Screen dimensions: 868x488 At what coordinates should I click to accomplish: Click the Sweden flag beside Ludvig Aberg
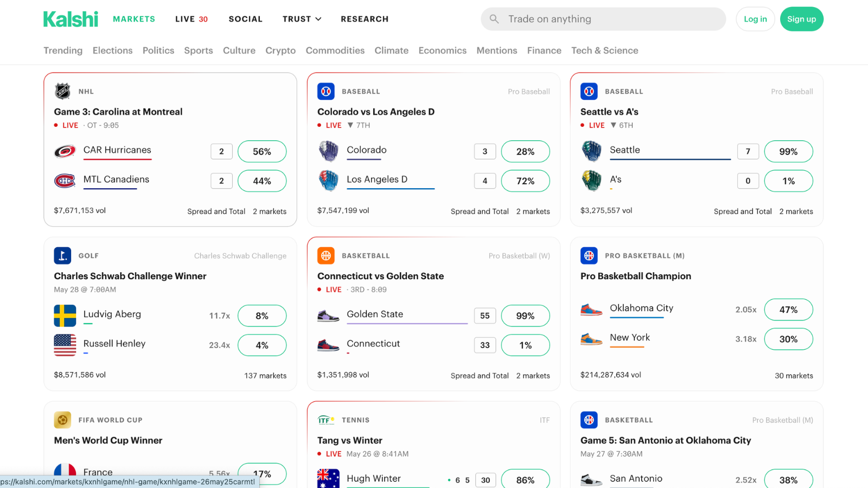coord(65,316)
